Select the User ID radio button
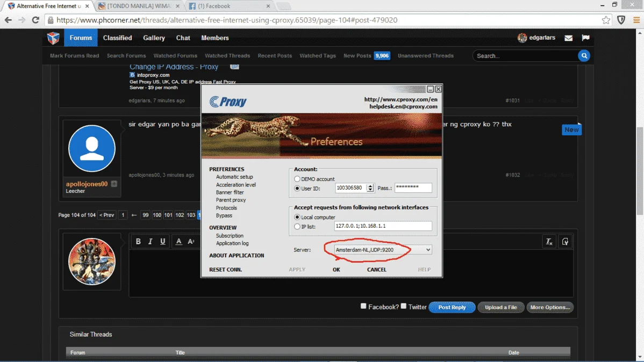 click(x=297, y=189)
